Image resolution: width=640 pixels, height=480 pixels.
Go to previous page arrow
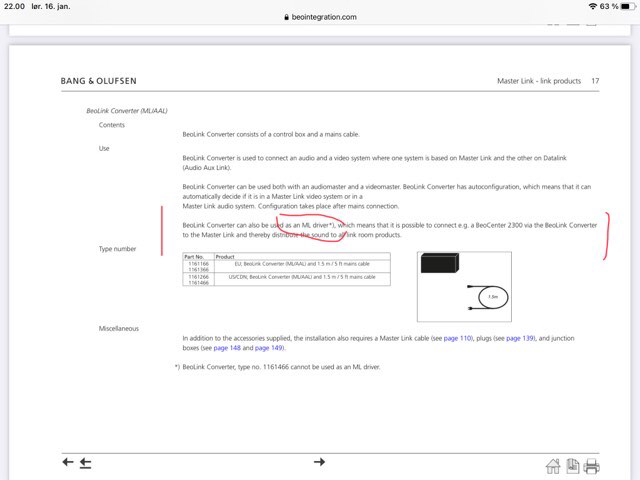coord(68,462)
